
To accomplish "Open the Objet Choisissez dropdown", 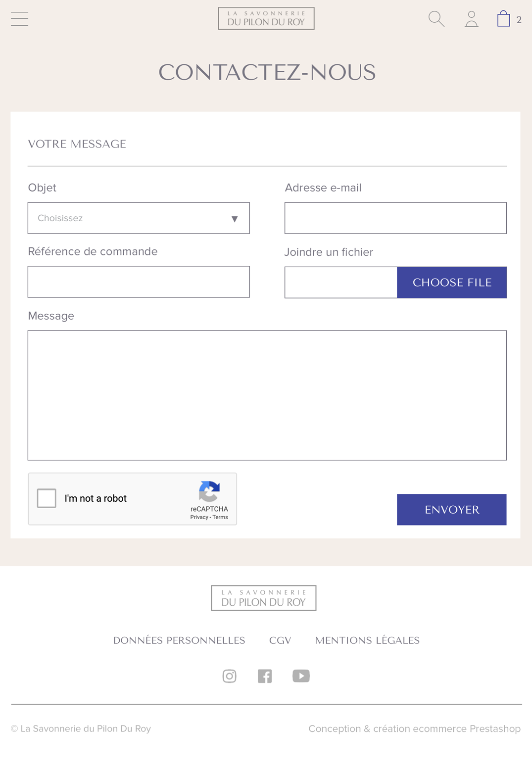I will coord(139,218).
